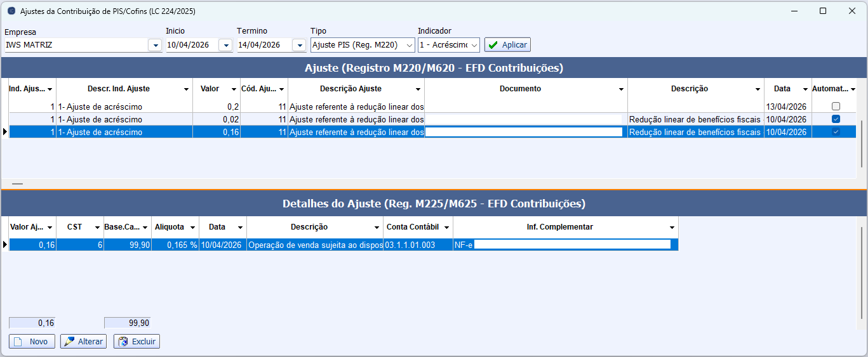
Task: Click the row indicator arrow of selected adjustment
Action: [x=5, y=132]
